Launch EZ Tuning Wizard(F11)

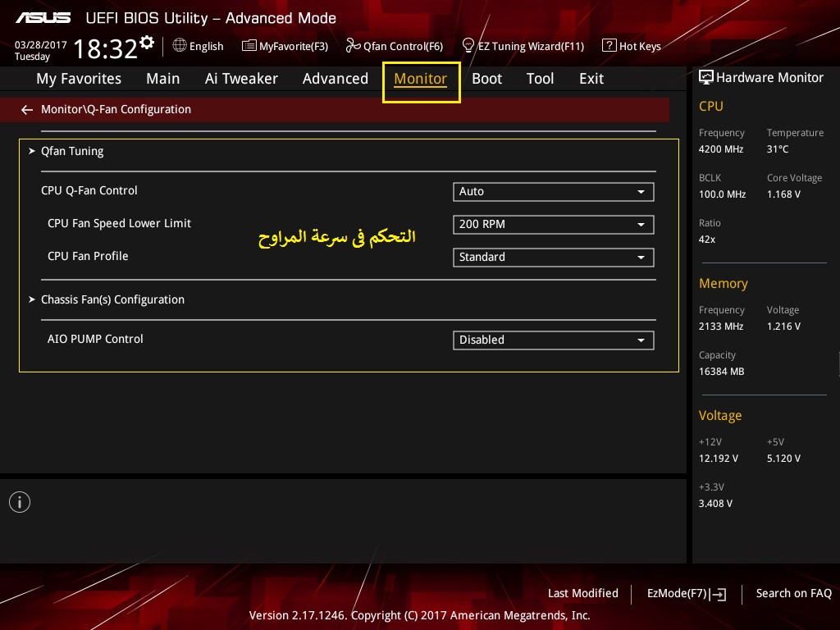pyautogui.click(x=531, y=46)
